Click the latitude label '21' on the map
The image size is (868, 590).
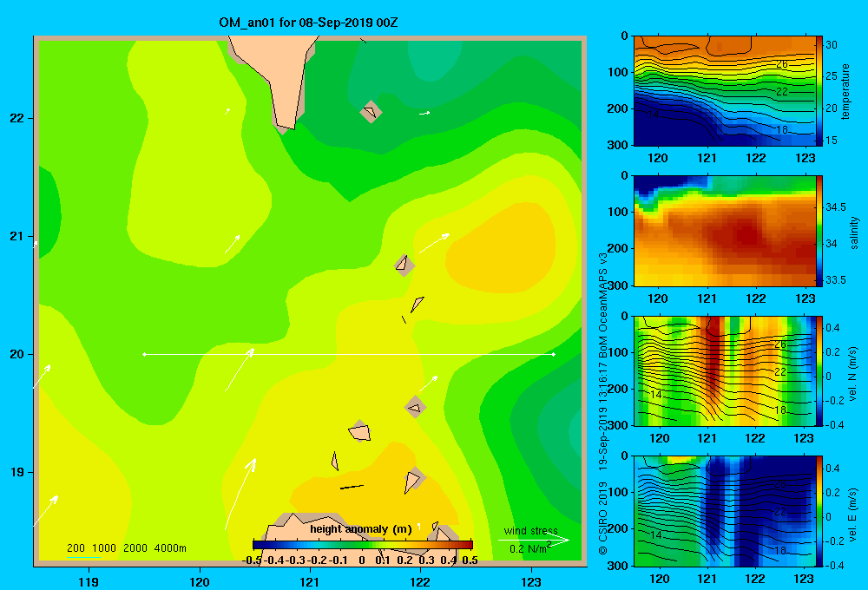pyautogui.click(x=16, y=236)
